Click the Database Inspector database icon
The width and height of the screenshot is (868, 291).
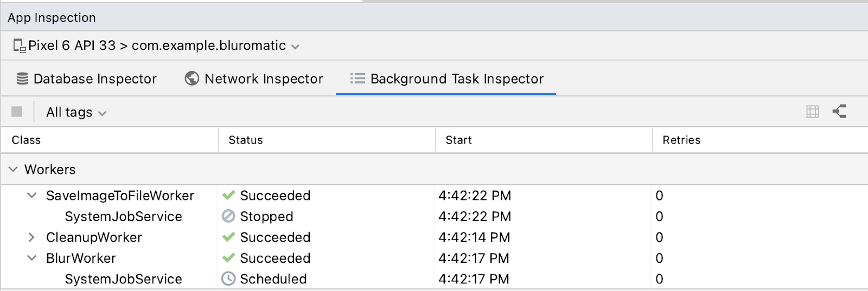[22, 79]
